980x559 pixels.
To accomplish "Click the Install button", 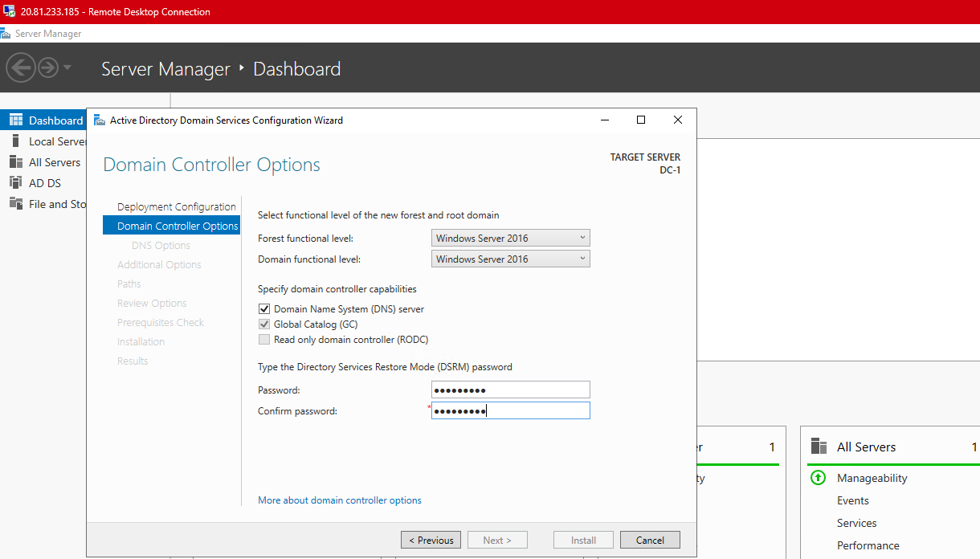I will pyautogui.click(x=584, y=541).
